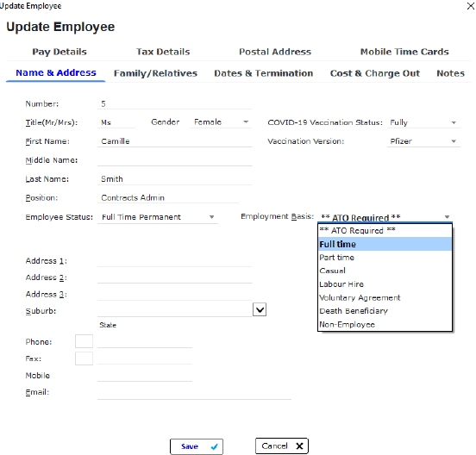The width and height of the screenshot is (476, 455).
Task: Click the Position field
Action: pyautogui.click(x=168, y=198)
